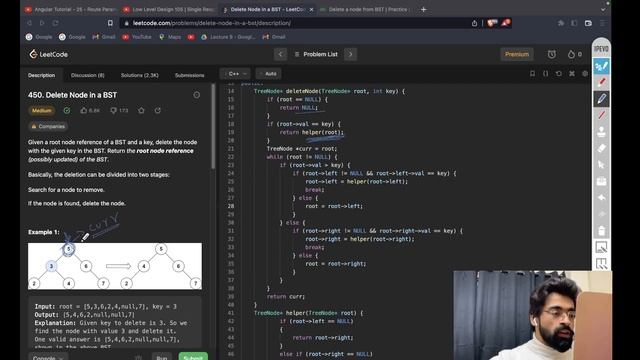Select the stamp tool in the annotation toolbar
640x360 pixels.
601,132
